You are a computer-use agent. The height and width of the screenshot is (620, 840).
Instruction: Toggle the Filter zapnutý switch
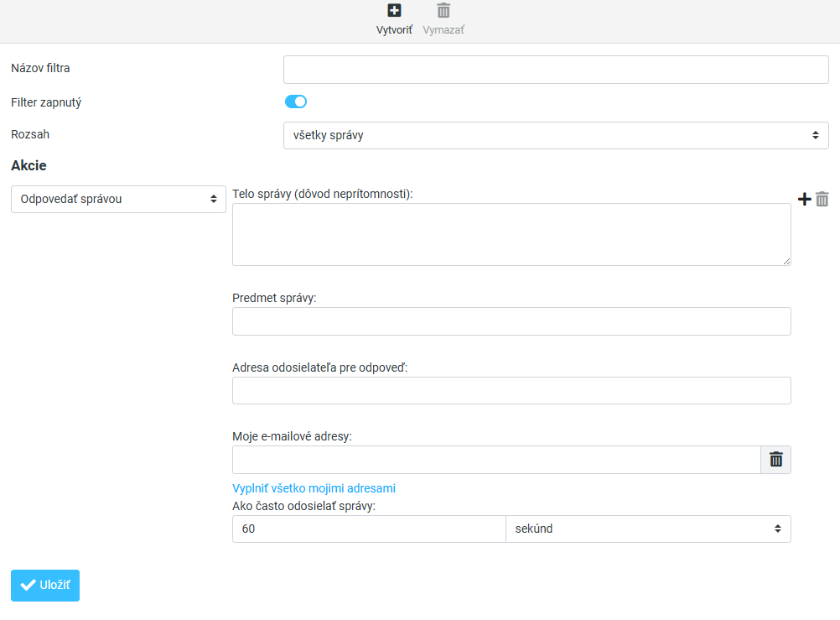(x=296, y=102)
